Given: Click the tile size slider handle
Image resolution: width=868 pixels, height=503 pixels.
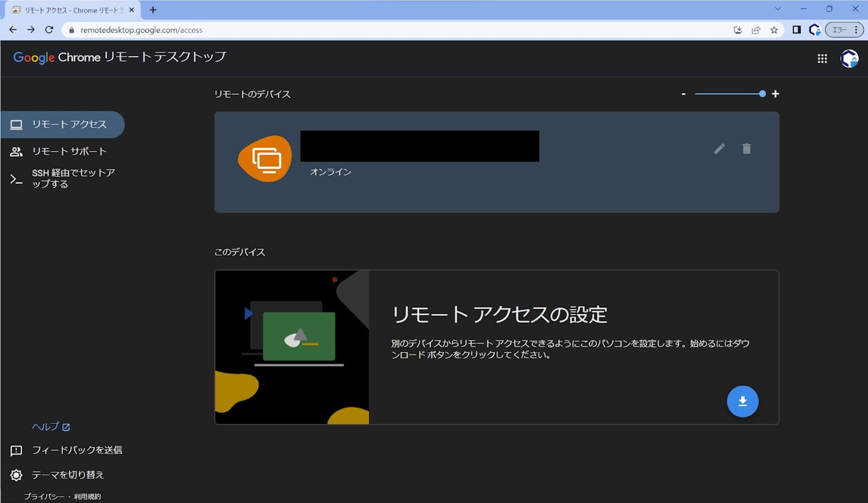Looking at the screenshot, I should [x=762, y=94].
